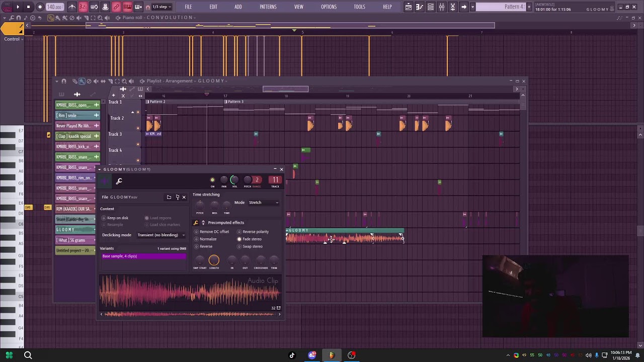Open the HELP menu

pyautogui.click(x=387, y=7)
